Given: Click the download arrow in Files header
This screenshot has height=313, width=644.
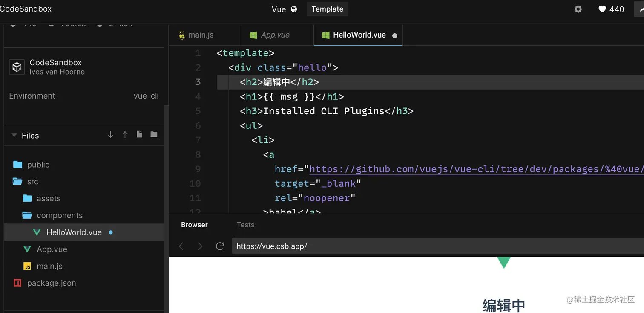Looking at the screenshot, I should click(111, 135).
